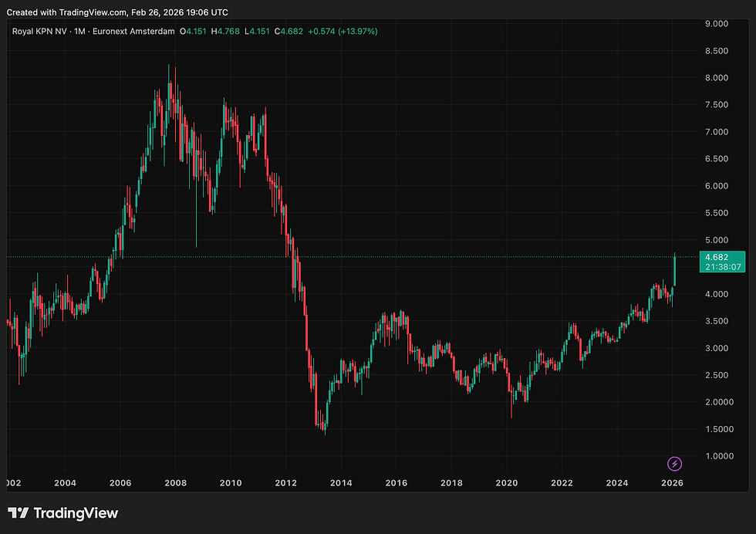
Task: Click the 8.500 price axis label
Action: click(717, 51)
